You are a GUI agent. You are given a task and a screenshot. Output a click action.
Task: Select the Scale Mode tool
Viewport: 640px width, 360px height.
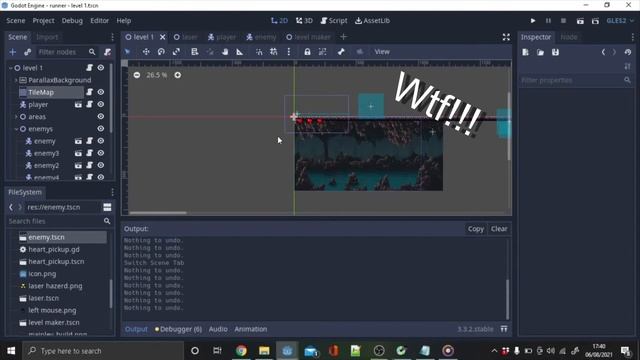(x=176, y=52)
